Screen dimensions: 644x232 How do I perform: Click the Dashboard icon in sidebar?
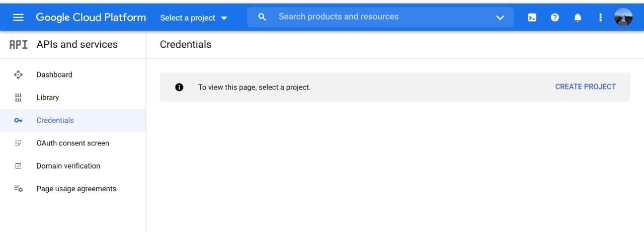tap(18, 74)
